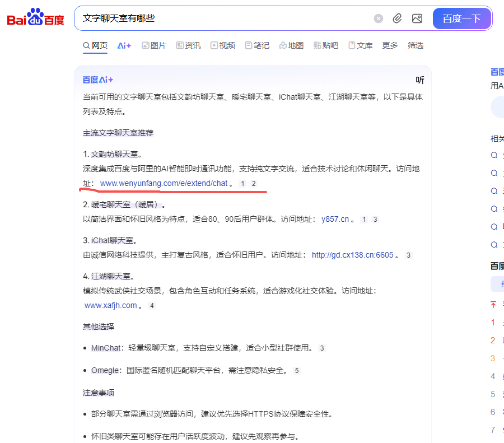Click the 文韵坊聊天室 heading text
Viewport: 504px width, 443px height.
114,154
